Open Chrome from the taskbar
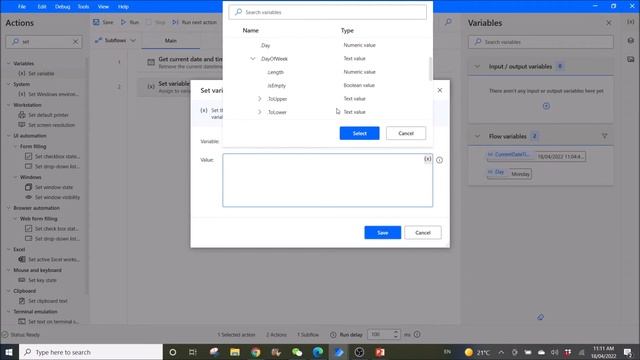 click(256, 352)
